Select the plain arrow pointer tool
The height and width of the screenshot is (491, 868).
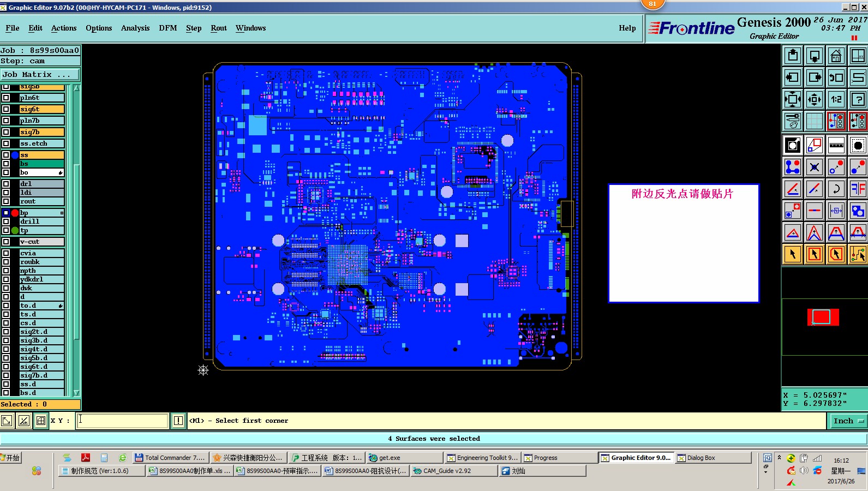point(793,254)
